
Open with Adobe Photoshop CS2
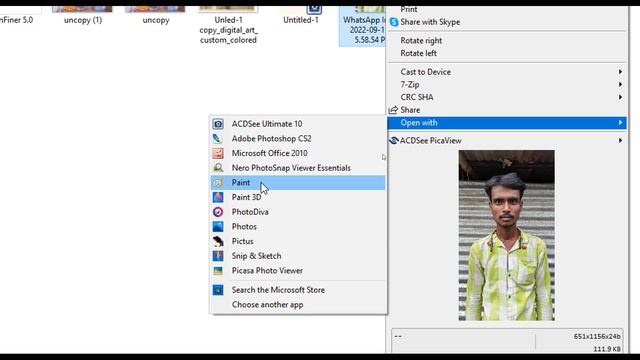[298, 138]
